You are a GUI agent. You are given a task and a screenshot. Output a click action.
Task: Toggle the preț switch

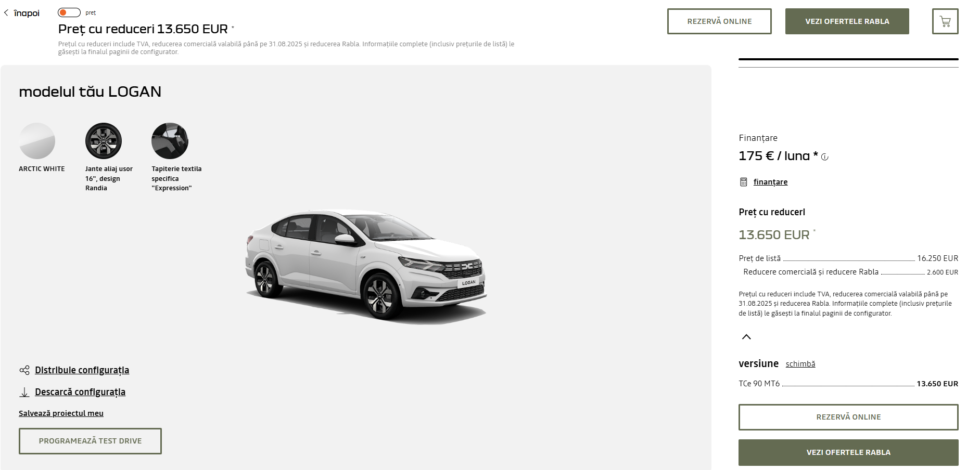tap(69, 12)
